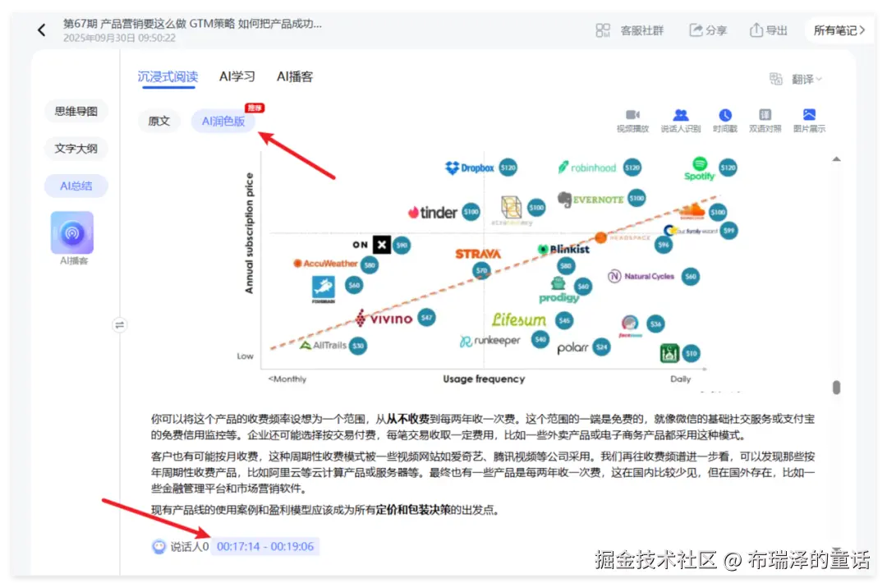887x588 pixels.
Task: Click the note title 第67期 产品营销
Action: (x=192, y=24)
